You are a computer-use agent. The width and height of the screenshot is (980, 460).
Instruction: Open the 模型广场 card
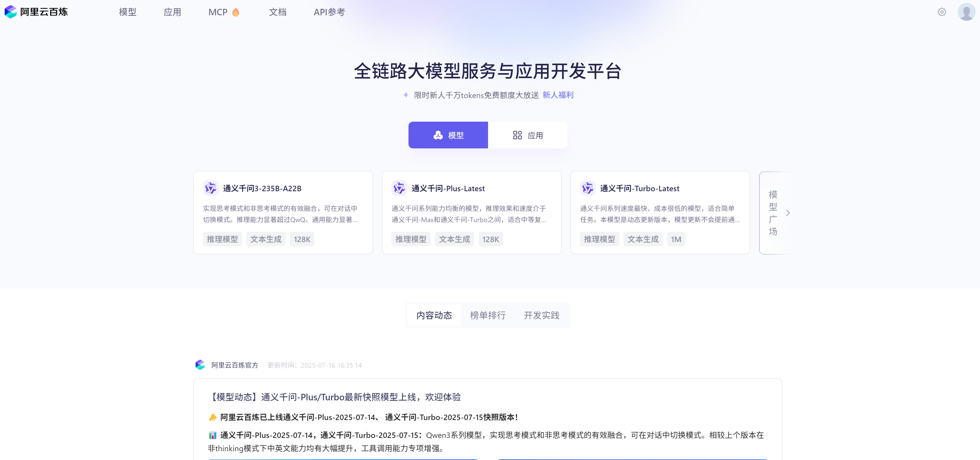(775, 213)
